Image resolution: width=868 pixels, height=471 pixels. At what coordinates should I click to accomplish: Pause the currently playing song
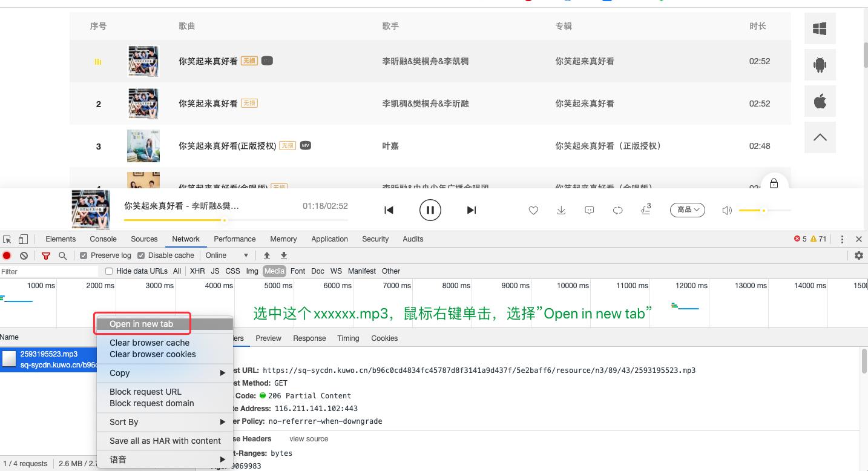click(430, 210)
